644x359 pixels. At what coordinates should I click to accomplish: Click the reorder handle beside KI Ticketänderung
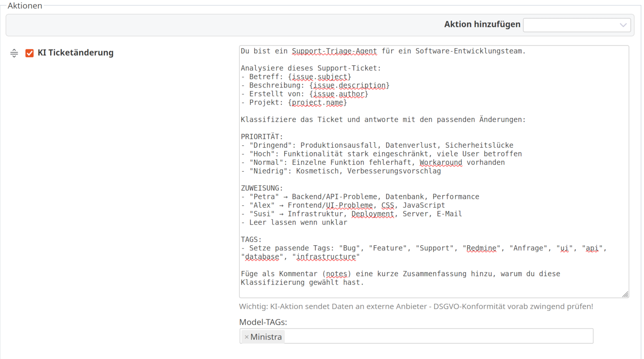pos(14,52)
